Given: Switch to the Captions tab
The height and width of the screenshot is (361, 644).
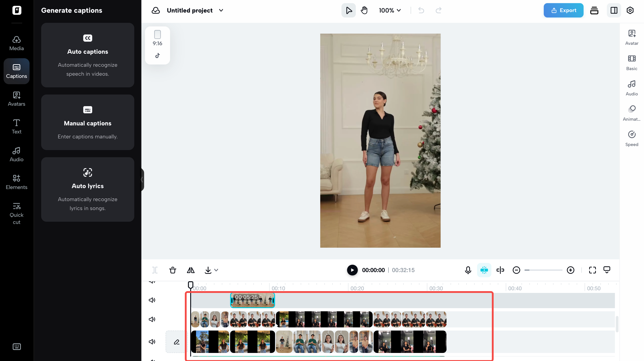Looking at the screenshot, I should (x=16, y=71).
